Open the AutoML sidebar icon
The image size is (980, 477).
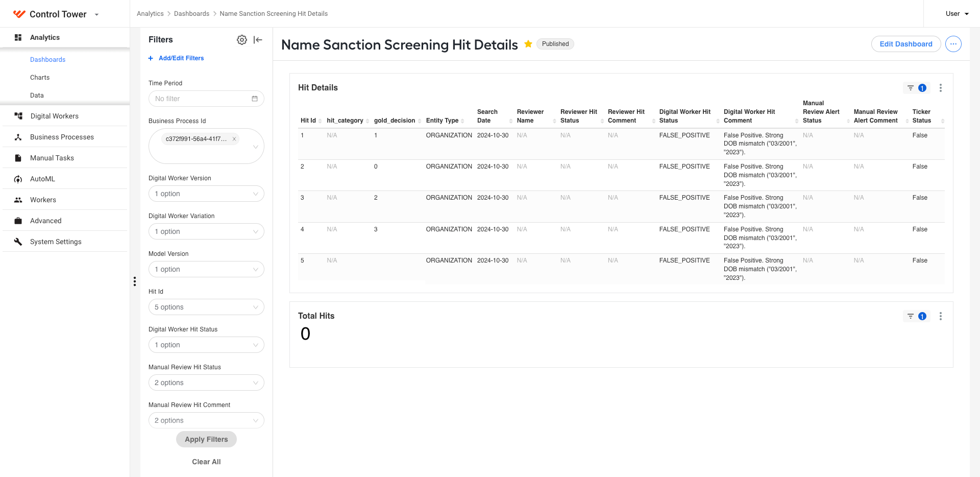tap(18, 179)
